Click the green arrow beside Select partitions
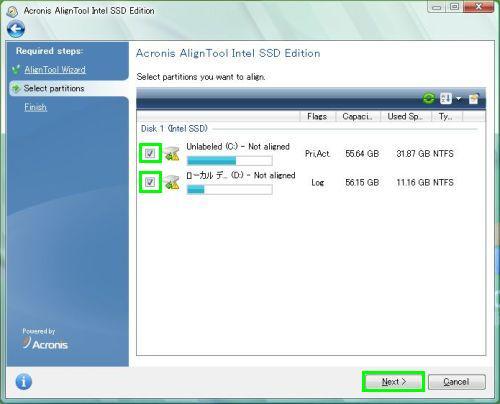This screenshot has width=500, height=404. pos(16,88)
